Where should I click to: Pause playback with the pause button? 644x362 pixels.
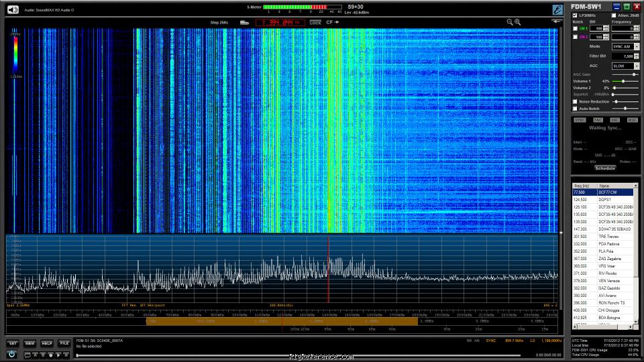(66, 355)
